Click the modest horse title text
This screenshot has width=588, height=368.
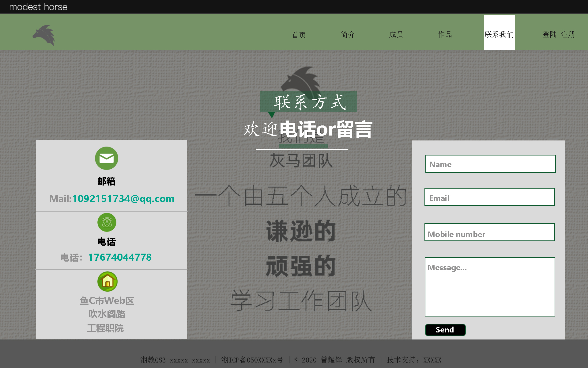(38, 7)
